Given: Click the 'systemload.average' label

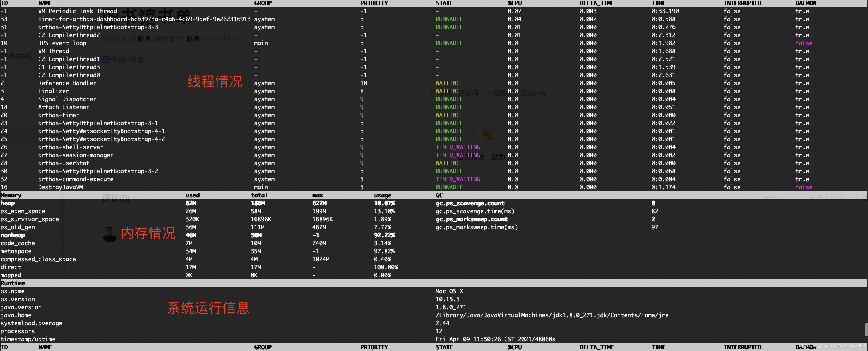Looking at the screenshot, I should tap(31, 323).
